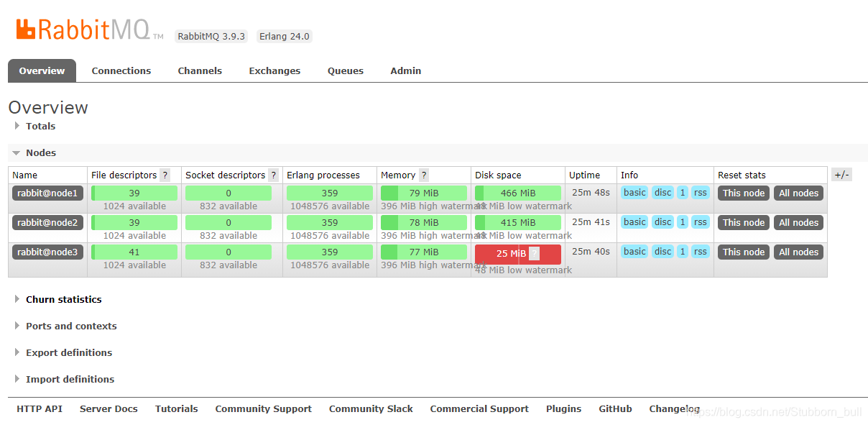
Task: Expand the Totals section
Action: [x=40, y=127]
